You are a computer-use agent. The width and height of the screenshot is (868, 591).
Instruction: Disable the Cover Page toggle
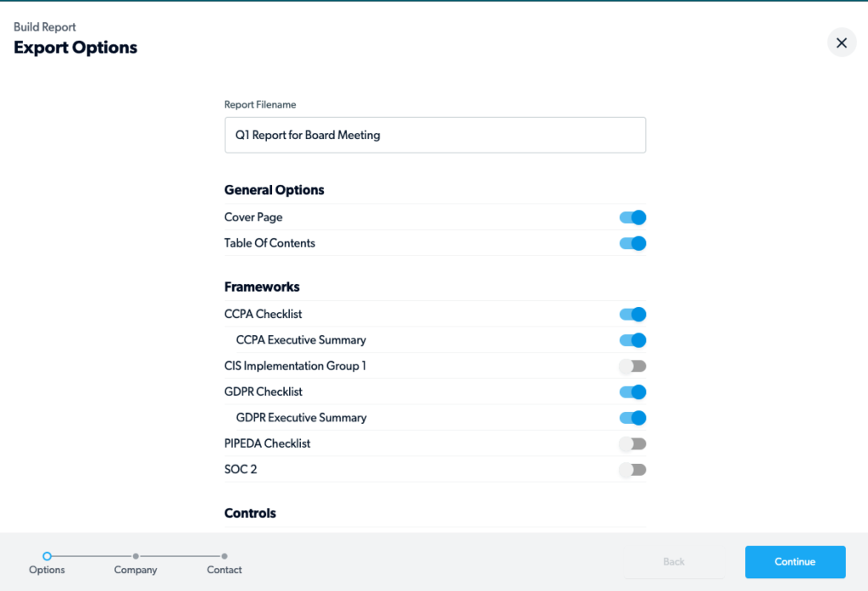click(x=632, y=217)
